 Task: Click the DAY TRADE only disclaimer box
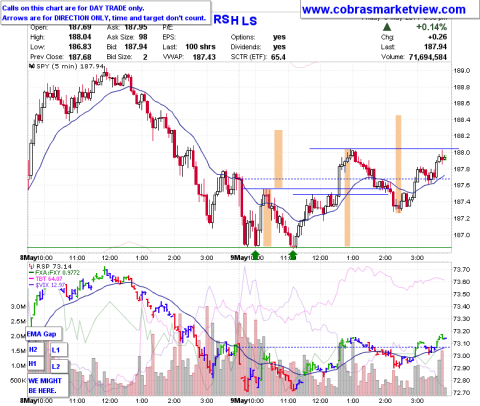tap(105, 13)
